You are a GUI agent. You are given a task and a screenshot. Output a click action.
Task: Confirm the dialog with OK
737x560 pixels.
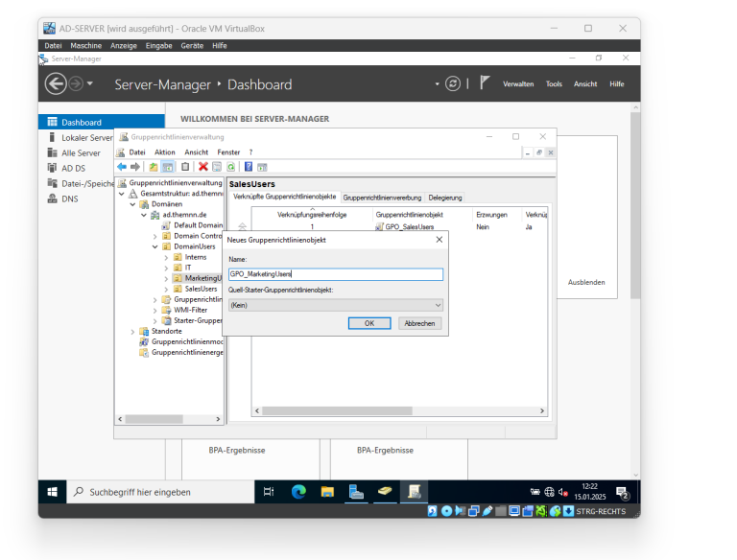[x=369, y=323]
